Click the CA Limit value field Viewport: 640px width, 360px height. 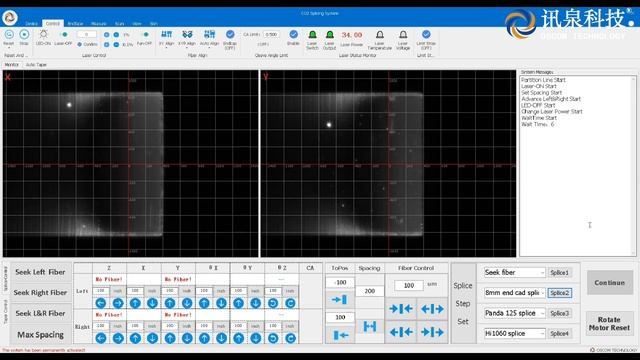[271, 34]
